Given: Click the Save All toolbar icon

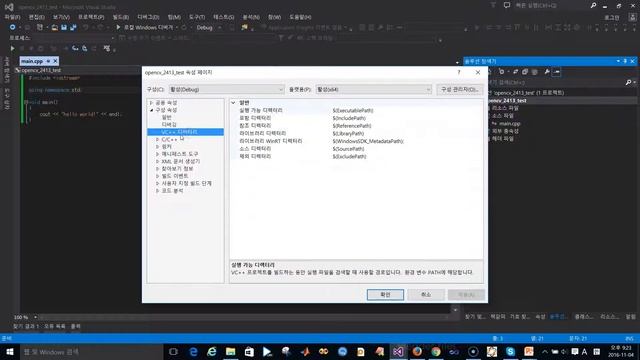Looking at the screenshot, I should tap(73, 27).
